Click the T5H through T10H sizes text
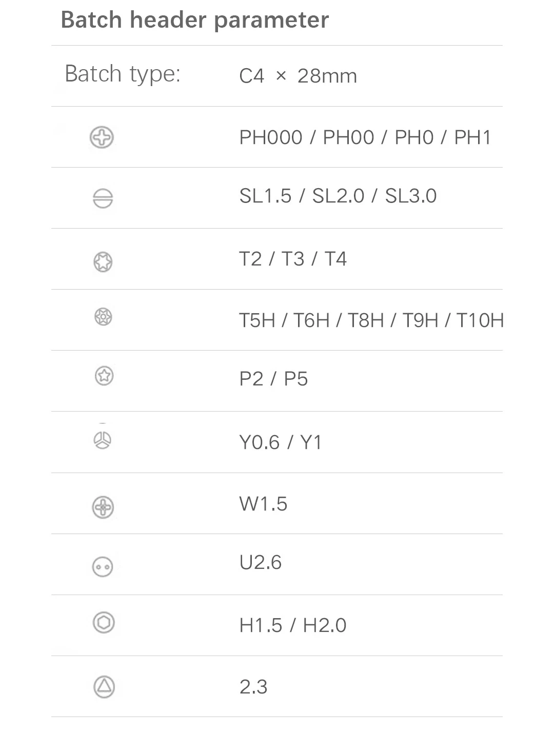The width and height of the screenshot is (554, 756). [x=371, y=320]
